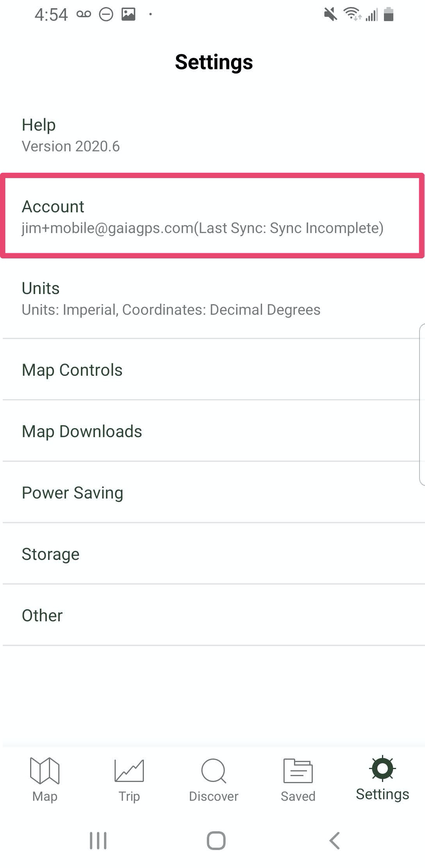Tap the edge panel handle on right side
425x868 pixels.
(x=422, y=404)
